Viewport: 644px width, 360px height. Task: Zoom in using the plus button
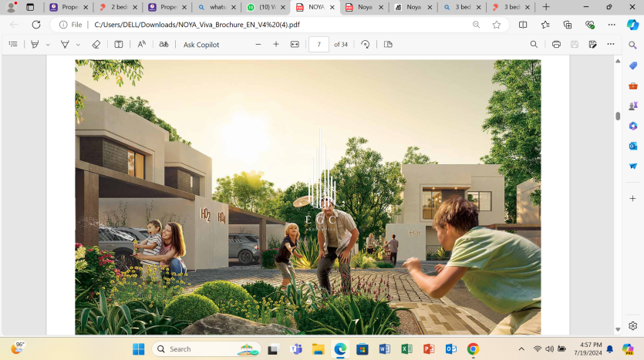276,45
